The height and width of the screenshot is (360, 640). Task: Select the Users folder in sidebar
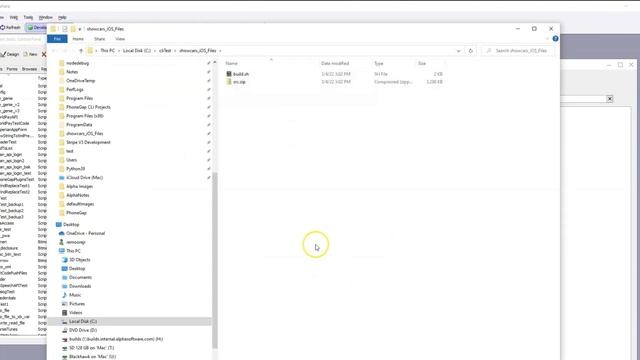71,160
